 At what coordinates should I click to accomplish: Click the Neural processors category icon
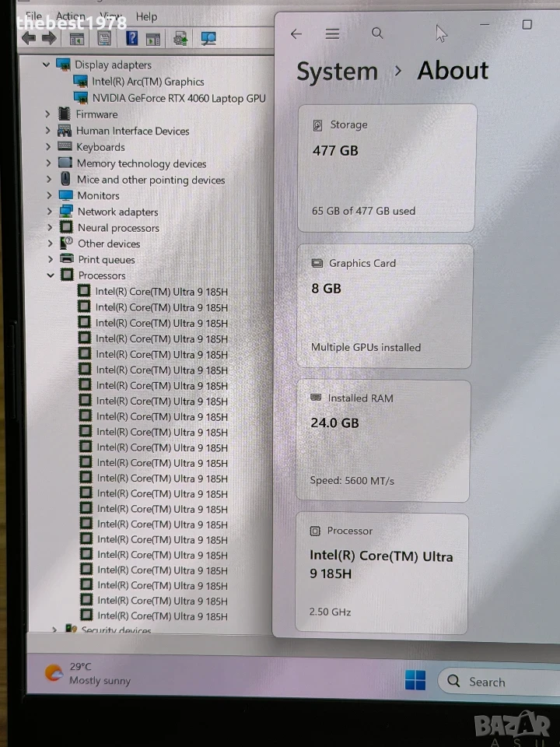(x=66, y=227)
